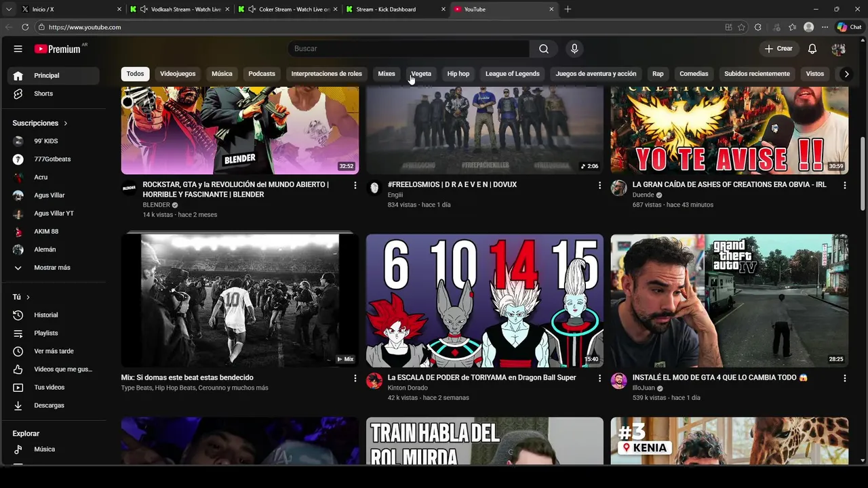The image size is (868, 488).
Task: Select the League of Legends chip
Action: coord(513,74)
